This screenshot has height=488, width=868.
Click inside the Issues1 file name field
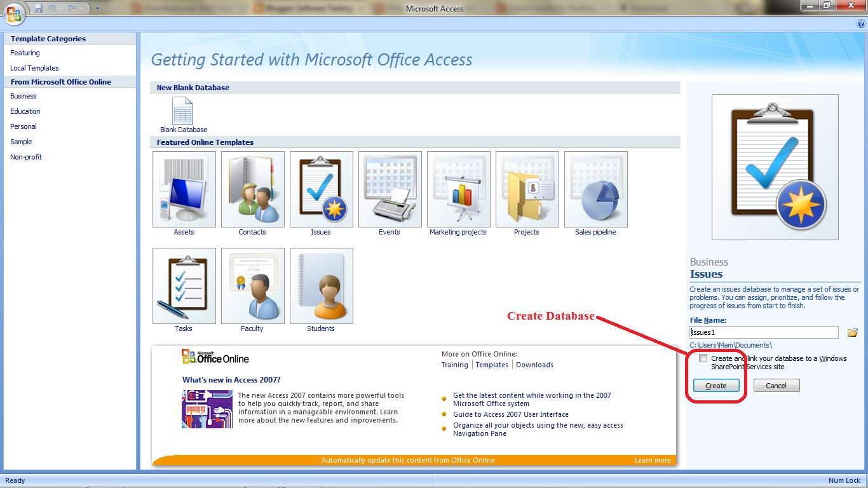pos(763,332)
